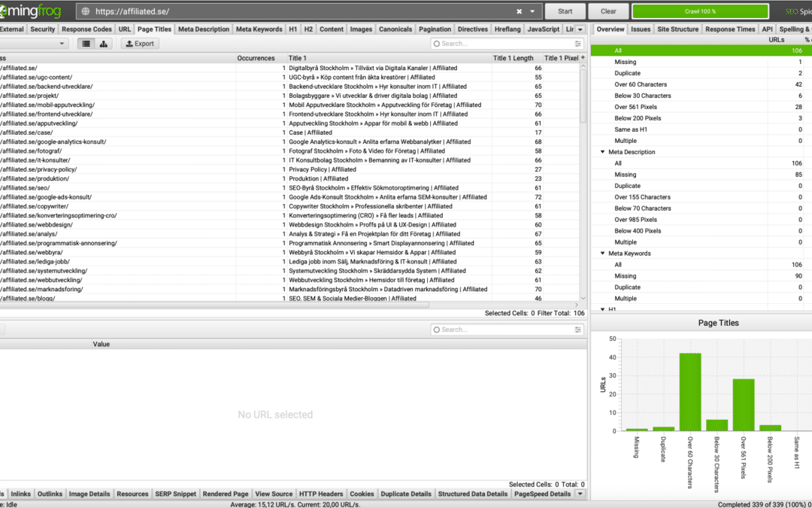Select the JavaScript tab
Screen dimensions: 812x508
pyautogui.click(x=544, y=29)
